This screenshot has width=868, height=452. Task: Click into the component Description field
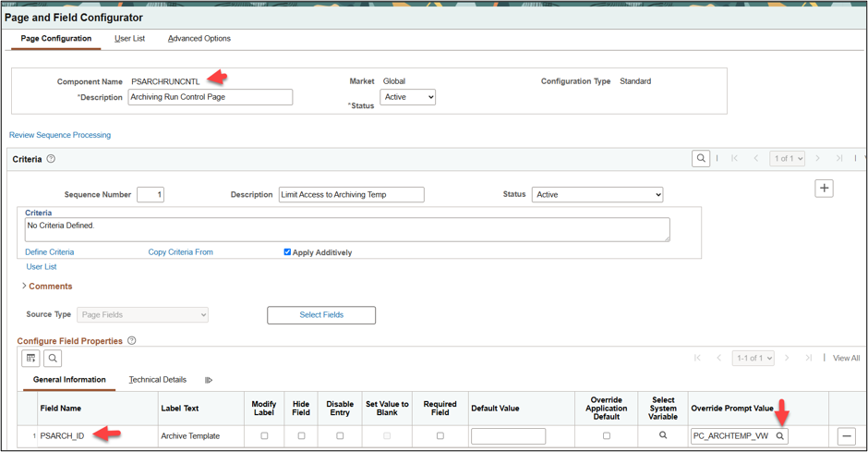click(211, 97)
